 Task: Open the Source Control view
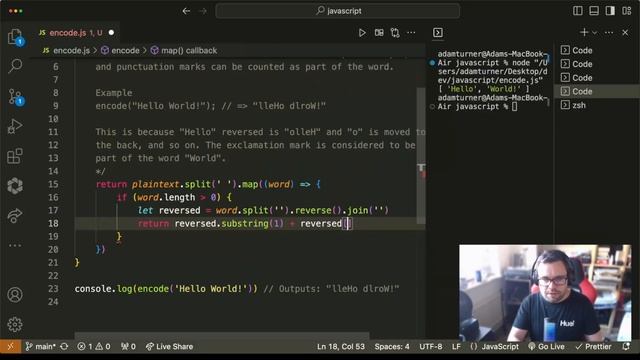pos(16,97)
